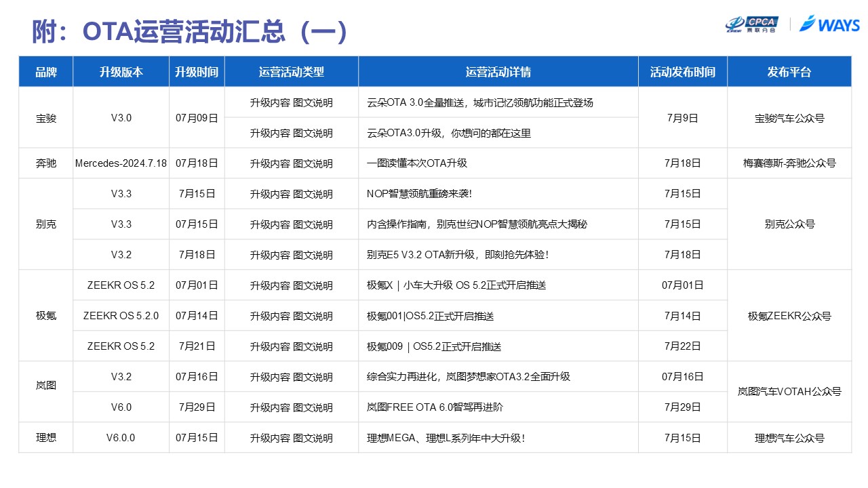Select '极氪009｜OS5.2正式开启推送' detail text

coord(434,346)
